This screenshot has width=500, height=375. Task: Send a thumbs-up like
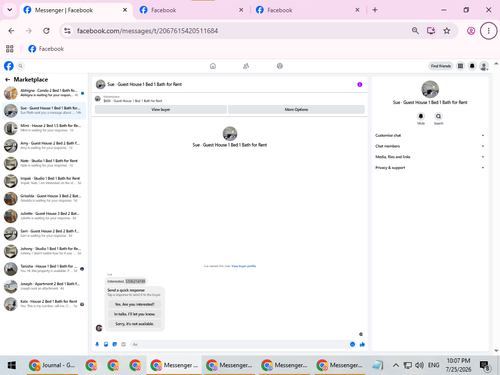(x=362, y=344)
